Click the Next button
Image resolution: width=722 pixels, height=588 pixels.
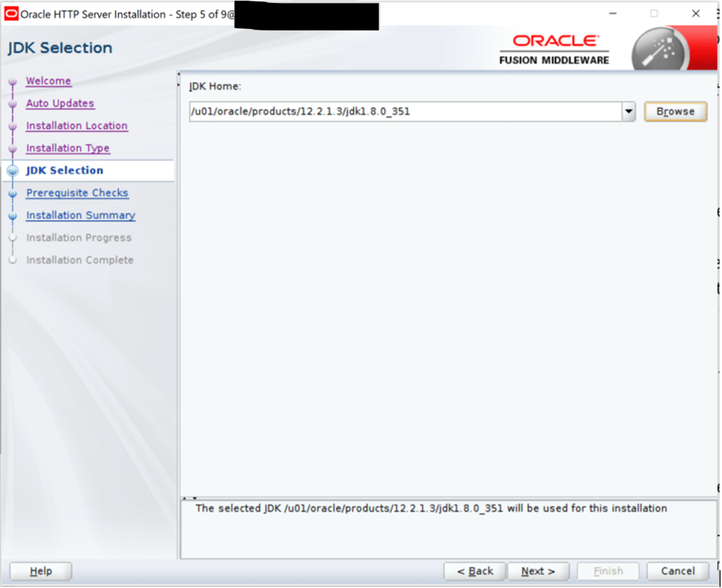pyautogui.click(x=538, y=571)
